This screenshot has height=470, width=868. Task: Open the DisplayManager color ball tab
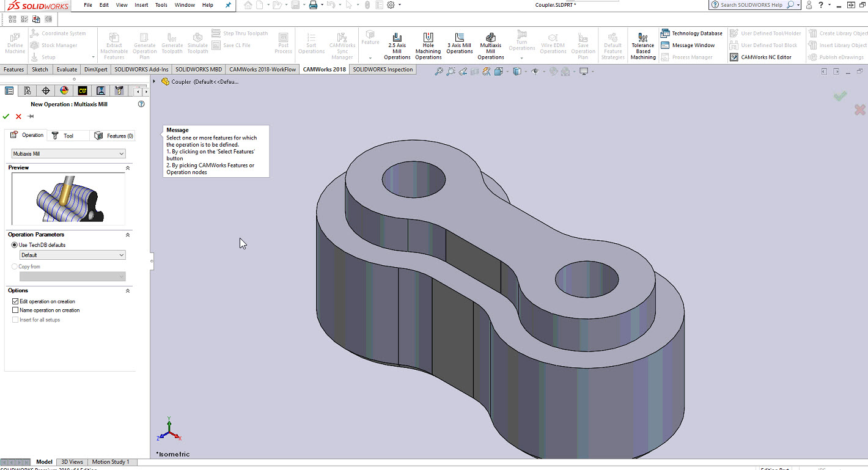(64, 91)
